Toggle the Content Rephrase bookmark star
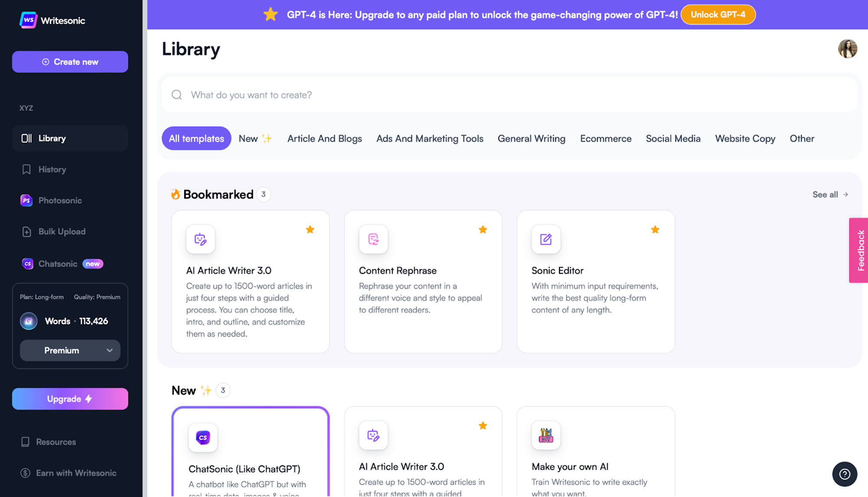868x497 pixels. [x=483, y=229]
